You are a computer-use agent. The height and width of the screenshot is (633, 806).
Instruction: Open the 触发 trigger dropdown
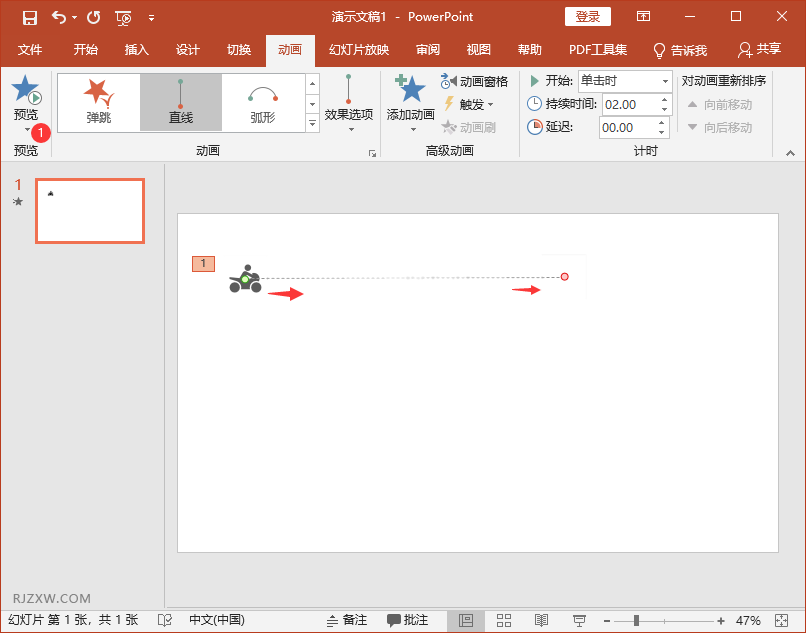[x=468, y=104]
